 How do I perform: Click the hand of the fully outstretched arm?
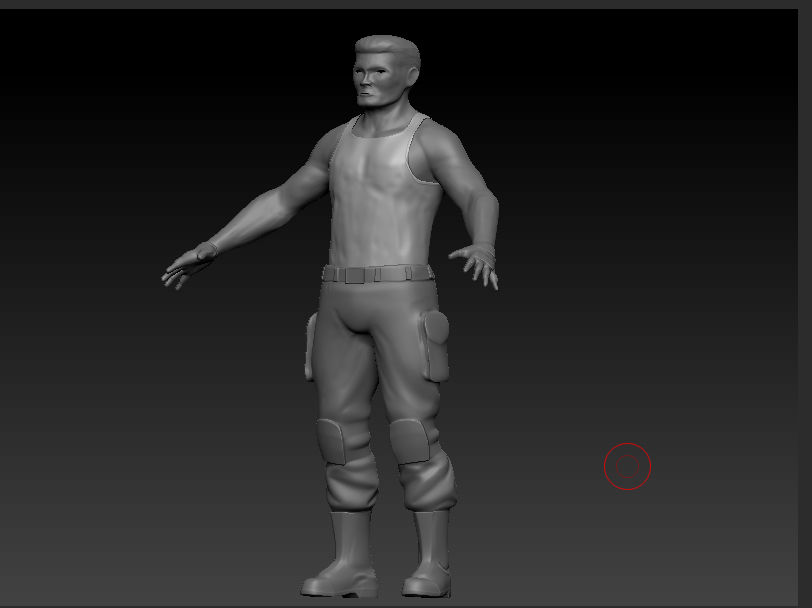coord(189,265)
